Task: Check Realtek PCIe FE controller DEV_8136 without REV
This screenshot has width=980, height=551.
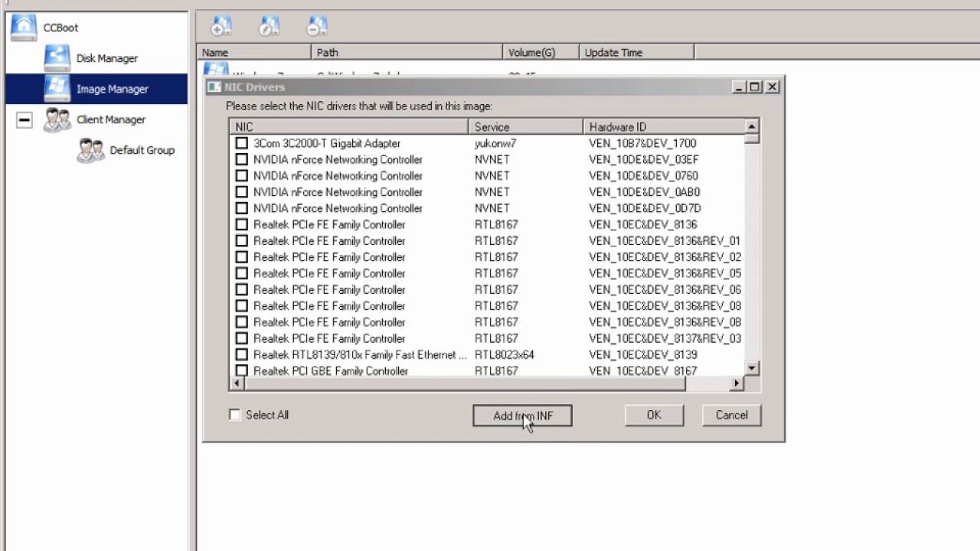Action: click(242, 224)
